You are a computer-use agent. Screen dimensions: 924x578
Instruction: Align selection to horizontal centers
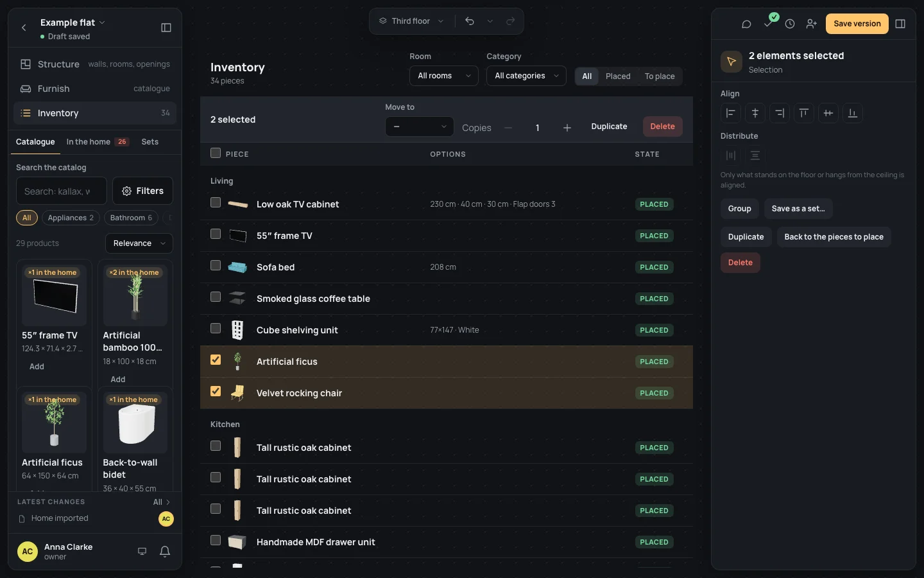[755, 113]
